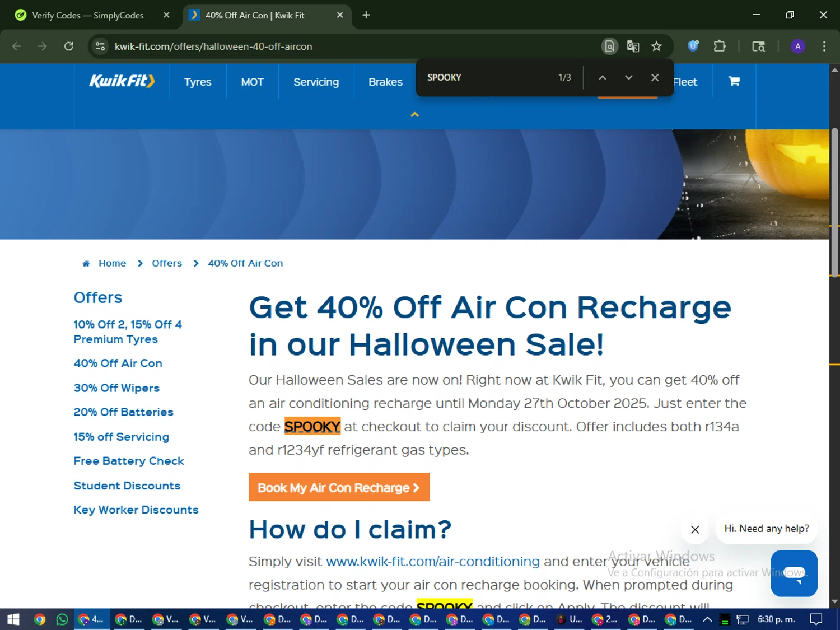
Task: Open the side panel search icon
Action: point(758,46)
